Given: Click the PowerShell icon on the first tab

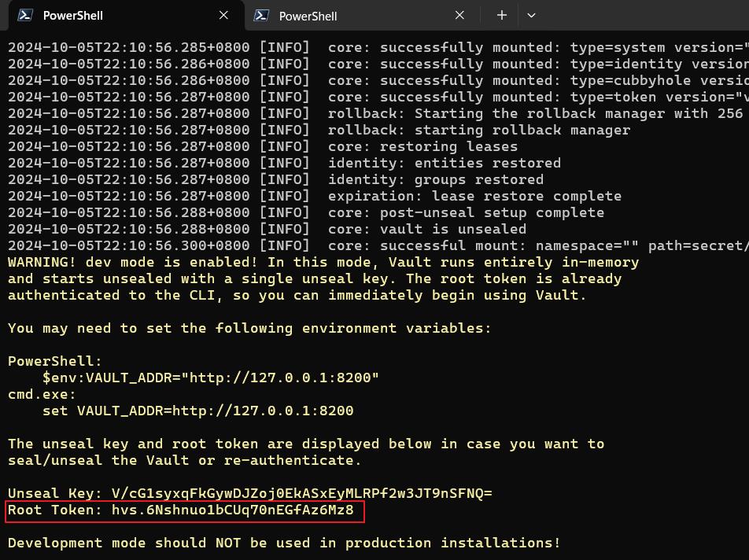Looking at the screenshot, I should 26,15.
